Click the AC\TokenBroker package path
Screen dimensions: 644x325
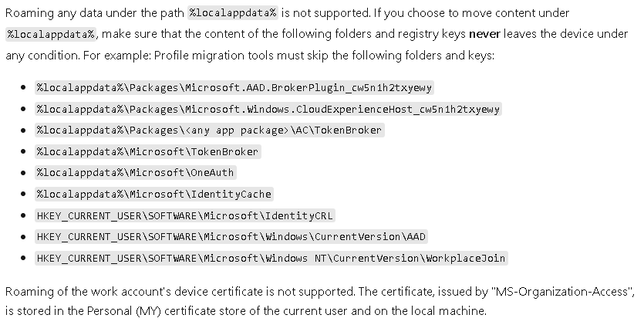pos(209,130)
